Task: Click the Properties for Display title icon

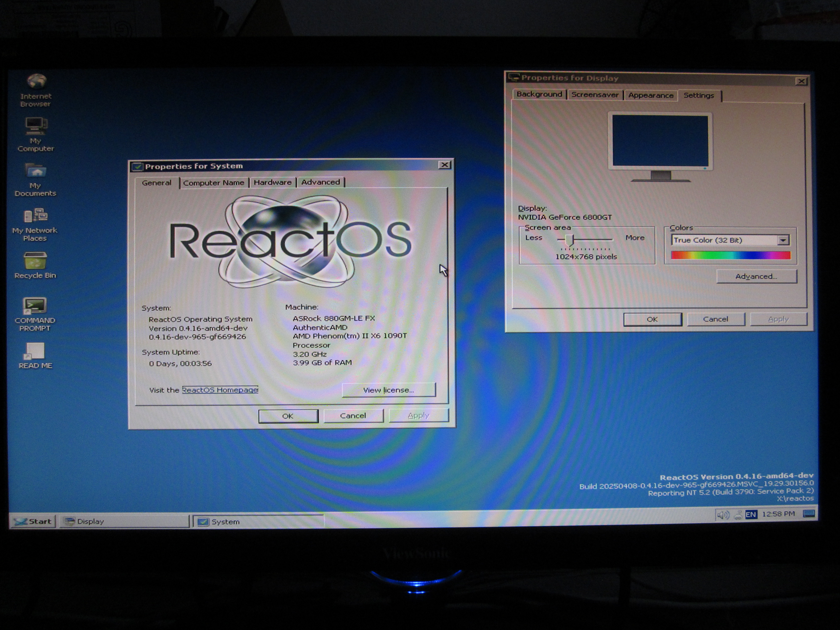Action: point(514,77)
